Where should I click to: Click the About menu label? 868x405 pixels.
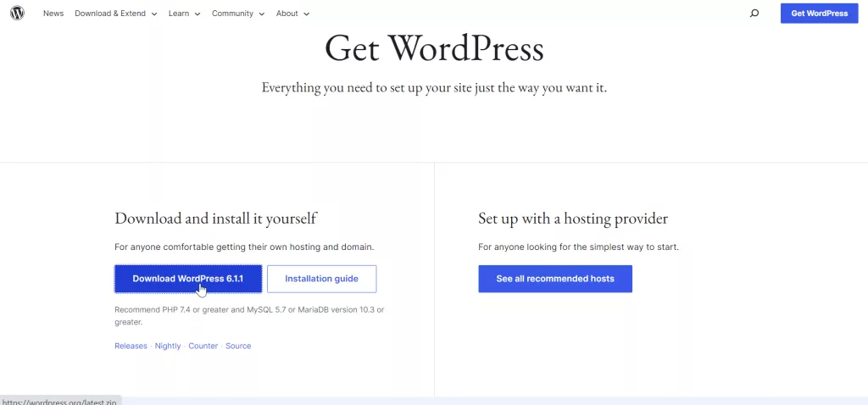click(x=287, y=14)
